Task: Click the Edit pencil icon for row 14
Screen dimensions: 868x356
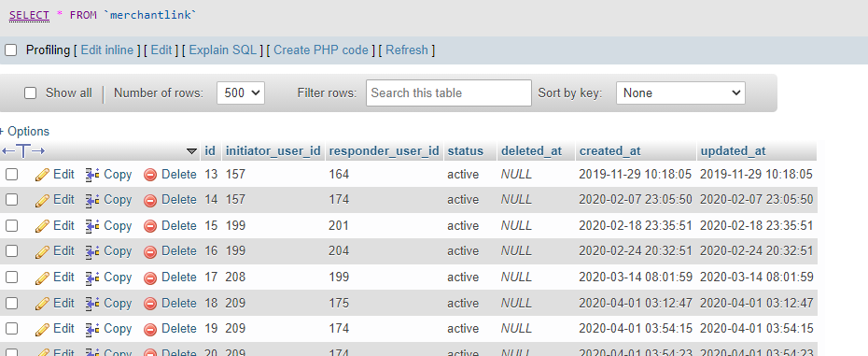Action: pos(42,200)
